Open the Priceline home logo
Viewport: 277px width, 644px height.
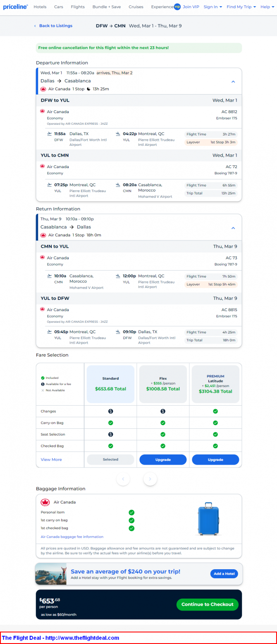click(16, 7)
